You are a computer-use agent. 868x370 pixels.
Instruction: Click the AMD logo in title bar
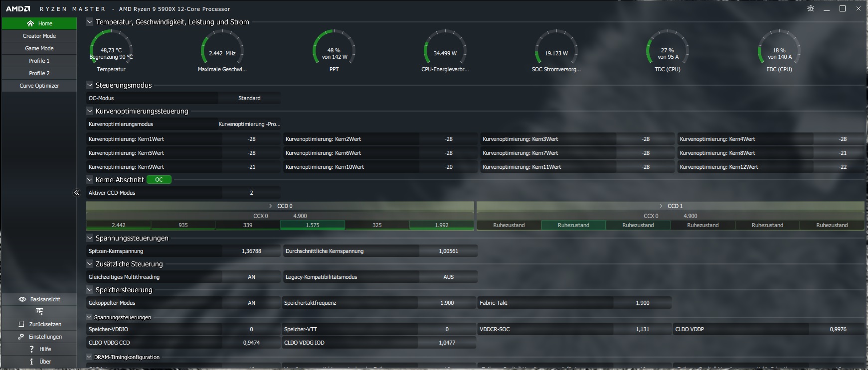point(18,9)
